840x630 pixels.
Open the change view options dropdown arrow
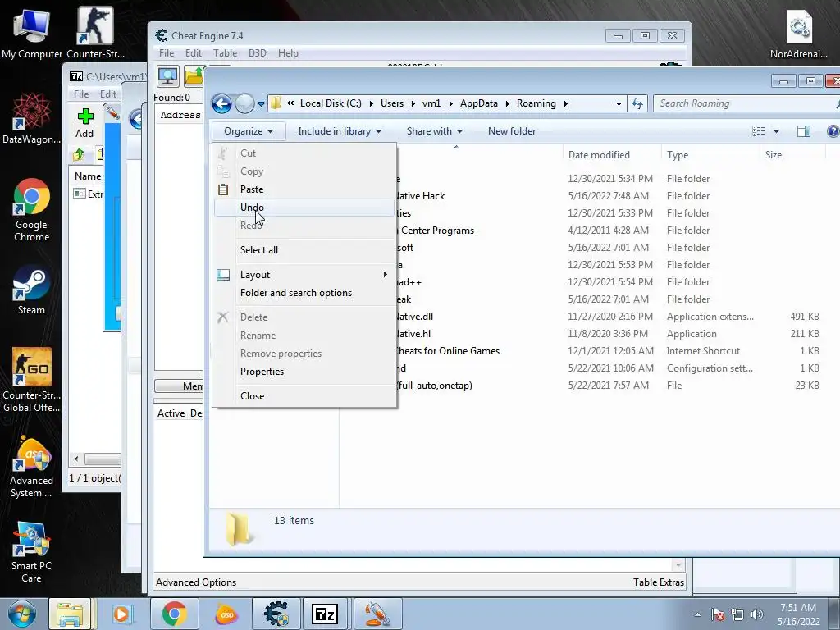(776, 131)
